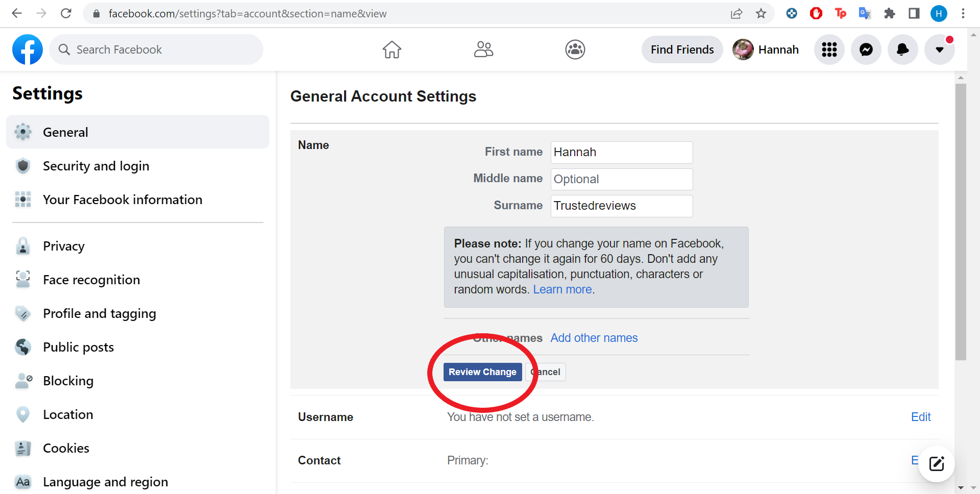Open Face recognition settings
This screenshot has width=980, height=494.
point(138,280)
